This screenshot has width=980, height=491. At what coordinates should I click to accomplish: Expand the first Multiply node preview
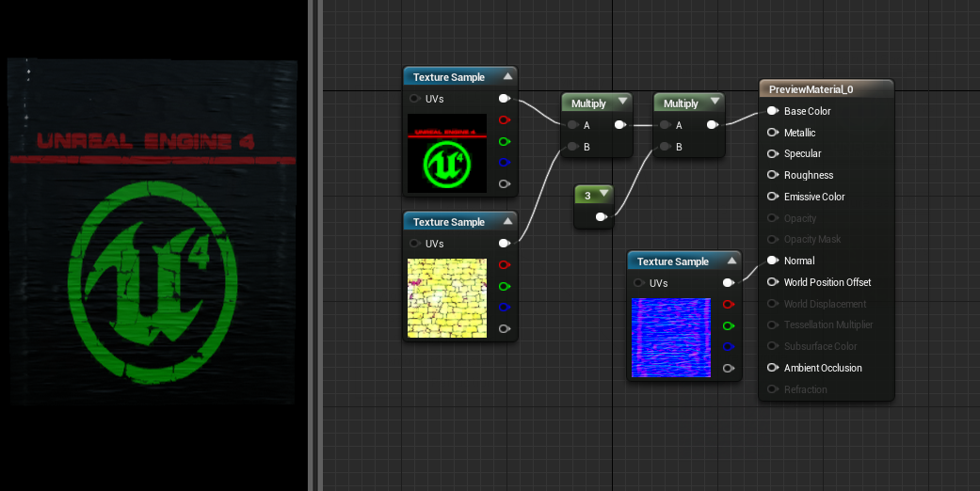[x=622, y=102]
